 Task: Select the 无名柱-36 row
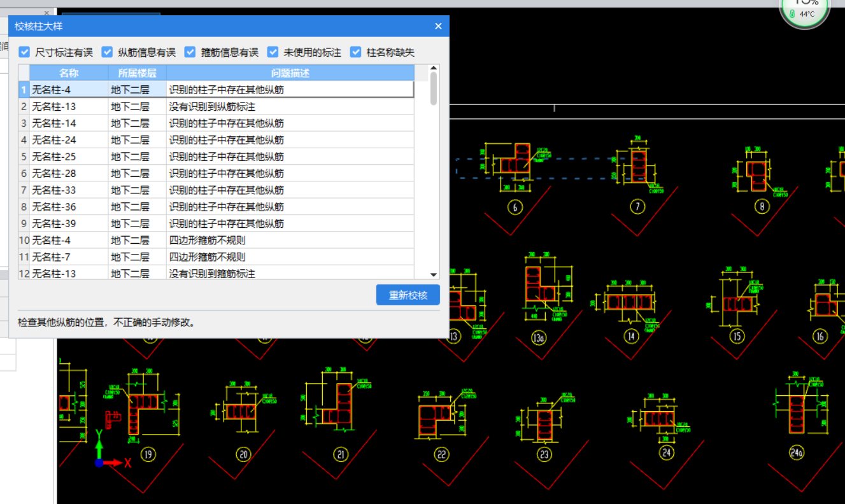pos(217,207)
